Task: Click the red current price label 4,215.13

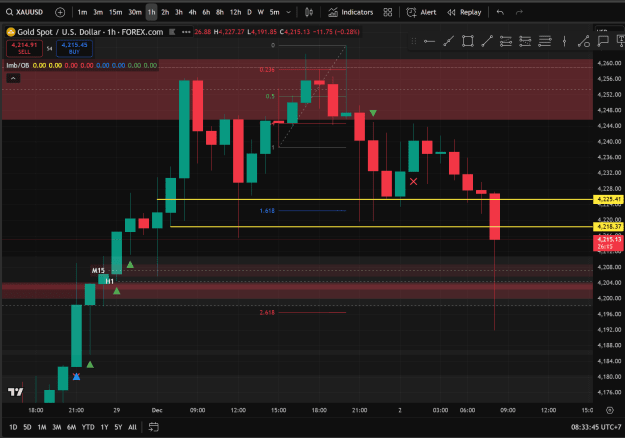Action: click(x=608, y=243)
